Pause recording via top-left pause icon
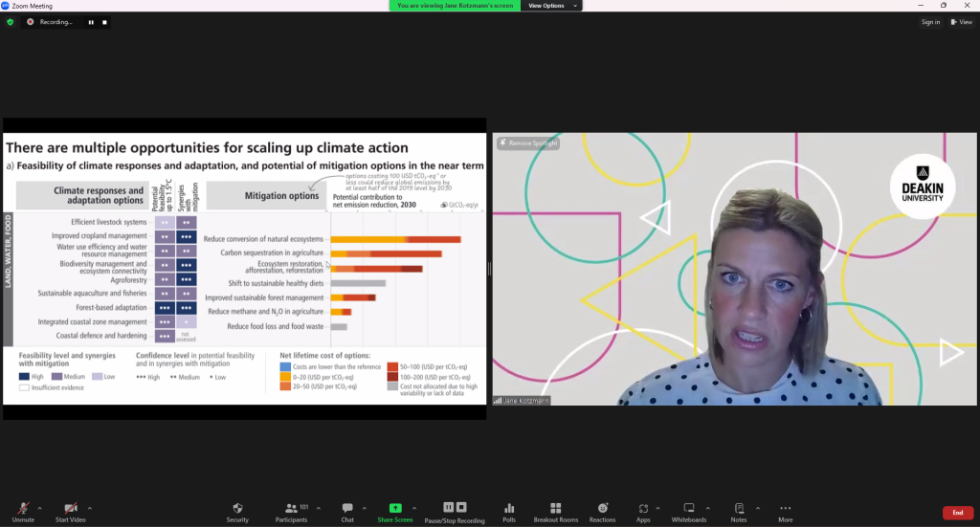 pos(91,22)
